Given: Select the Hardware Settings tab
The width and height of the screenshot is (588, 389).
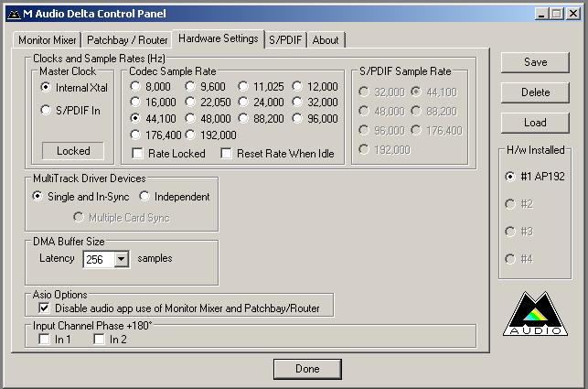Looking at the screenshot, I should (x=219, y=38).
